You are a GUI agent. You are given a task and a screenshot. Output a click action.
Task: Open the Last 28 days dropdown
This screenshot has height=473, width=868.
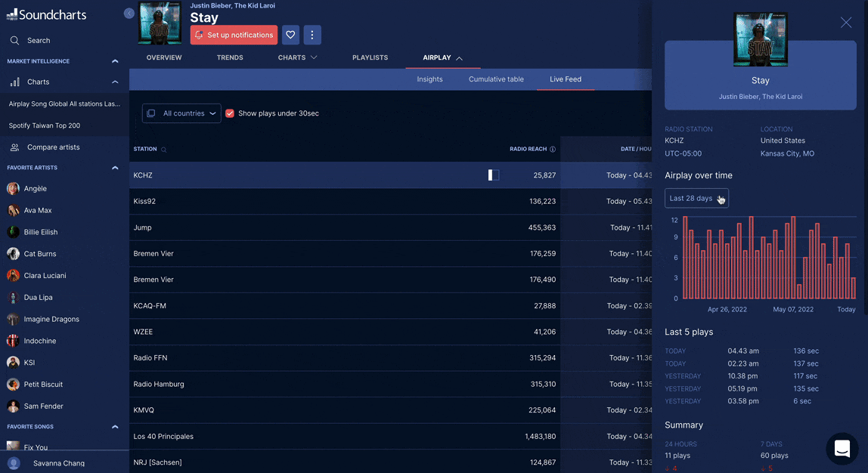[696, 198]
